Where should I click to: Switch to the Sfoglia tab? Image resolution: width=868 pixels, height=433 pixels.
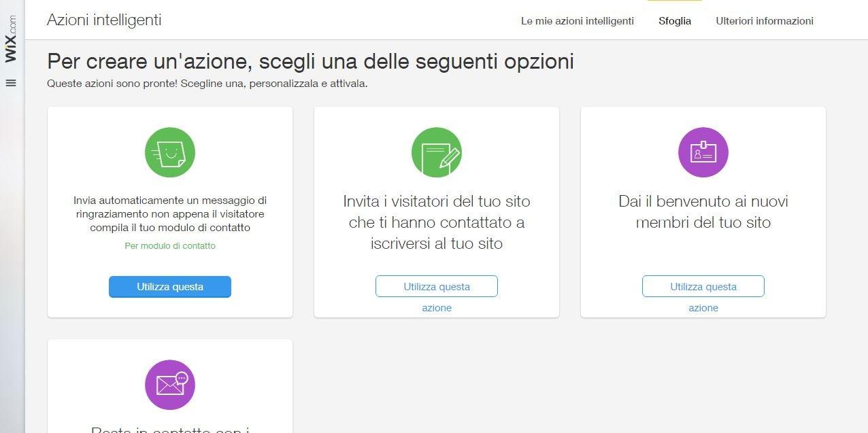click(x=675, y=21)
